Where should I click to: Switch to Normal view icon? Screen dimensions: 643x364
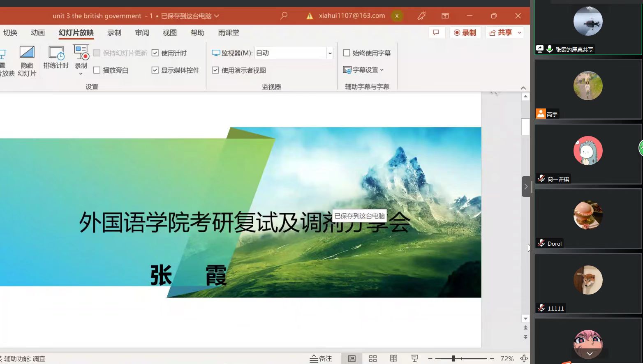click(x=352, y=359)
